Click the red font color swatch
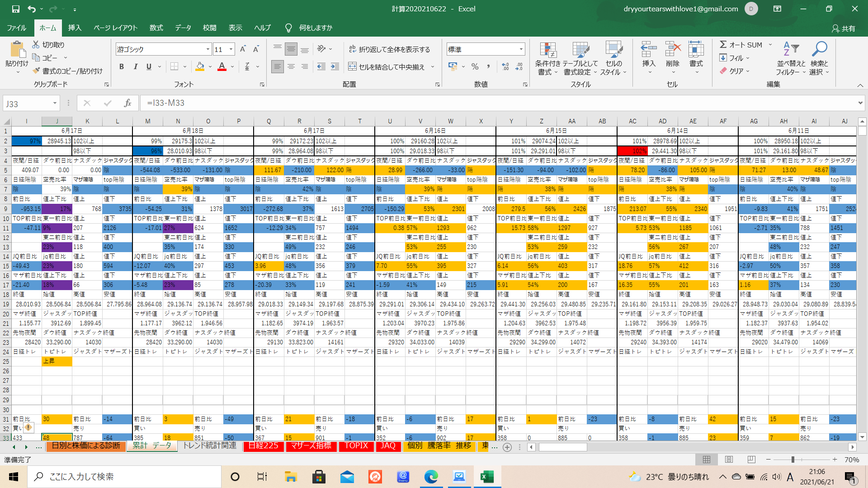The image size is (868, 488). 222,67
